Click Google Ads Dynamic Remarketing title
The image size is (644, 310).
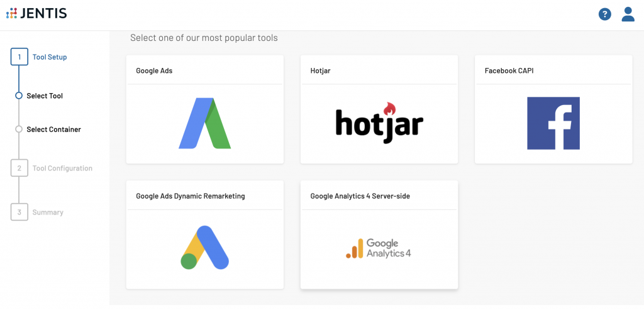[x=191, y=196]
